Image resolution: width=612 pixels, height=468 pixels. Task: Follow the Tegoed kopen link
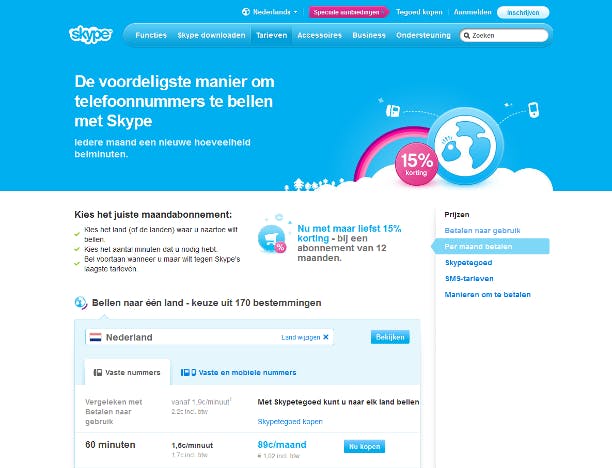419,12
